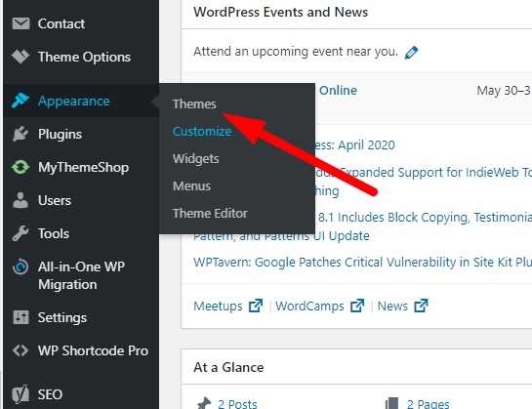This screenshot has width=532, height=409.
Task: Click the pushpin icon beside 2 Posts
Action: [204, 403]
